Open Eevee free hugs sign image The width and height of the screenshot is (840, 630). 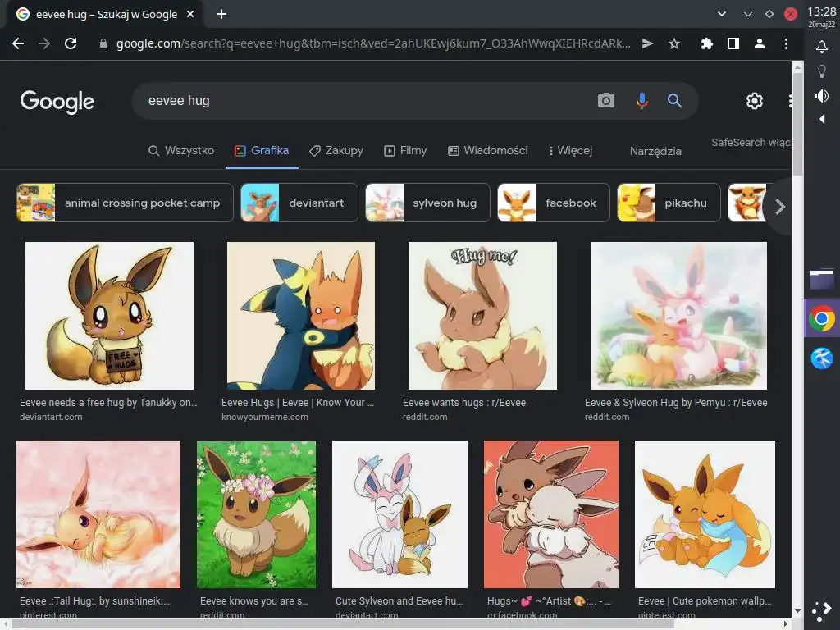click(x=109, y=316)
